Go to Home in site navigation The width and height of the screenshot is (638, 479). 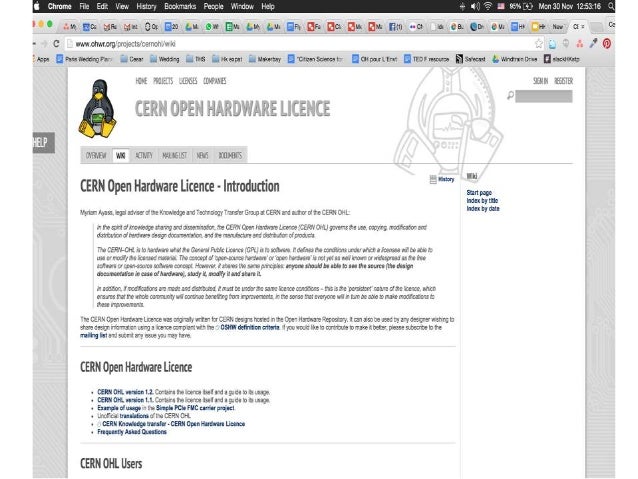[141, 81]
